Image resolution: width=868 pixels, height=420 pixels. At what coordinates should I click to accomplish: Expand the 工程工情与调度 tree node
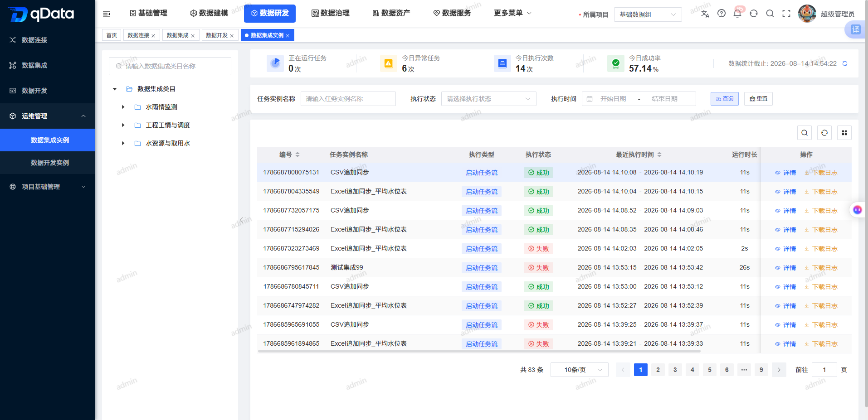pyautogui.click(x=123, y=125)
